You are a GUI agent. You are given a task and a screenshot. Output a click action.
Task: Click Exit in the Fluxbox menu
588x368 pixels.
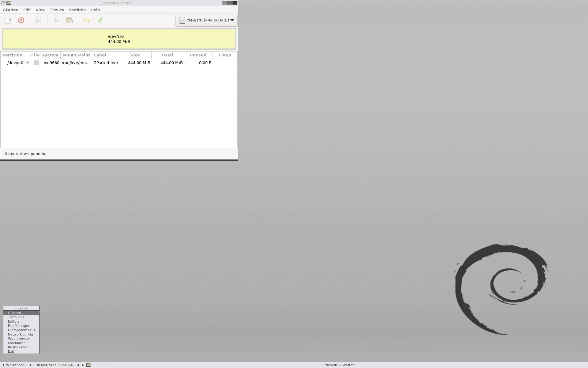[x=11, y=351]
